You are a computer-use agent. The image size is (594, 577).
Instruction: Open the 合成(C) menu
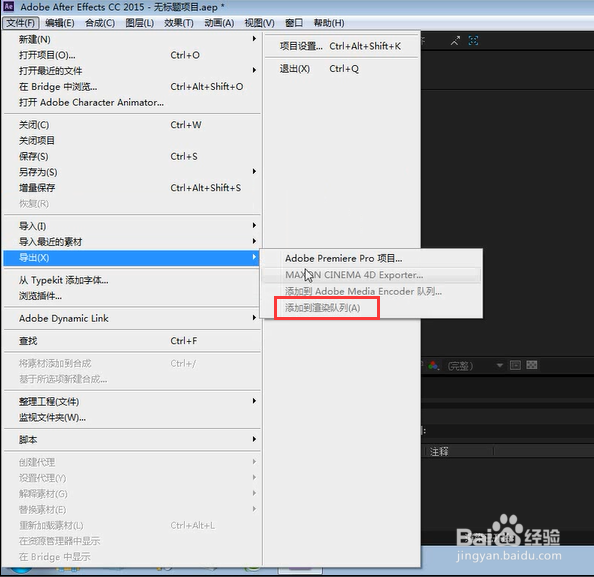[100, 23]
